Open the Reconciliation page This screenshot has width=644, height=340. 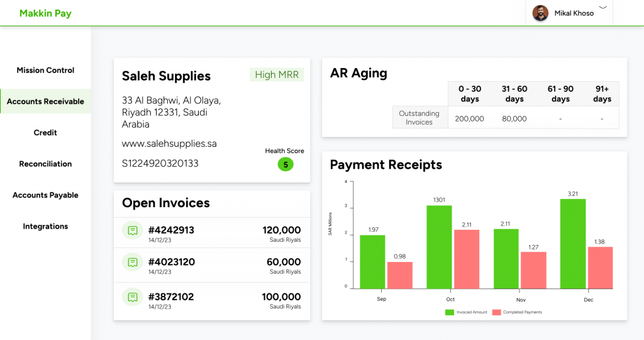click(45, 164)
